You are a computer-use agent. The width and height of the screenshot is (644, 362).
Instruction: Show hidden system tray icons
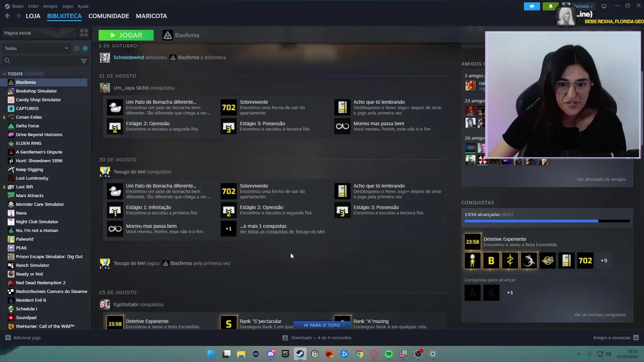coord(579,354)
